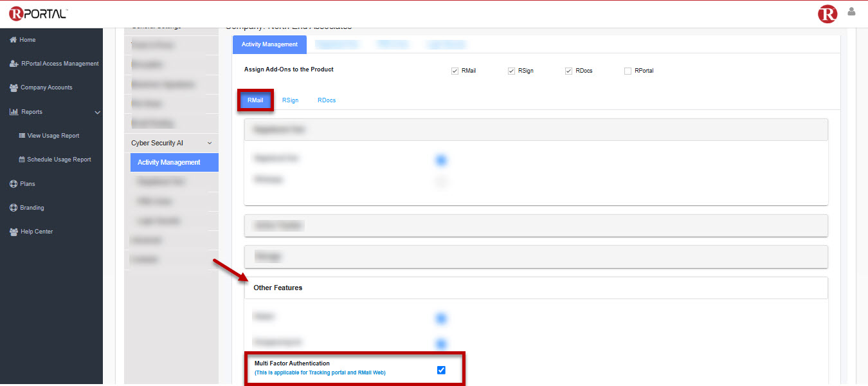Collapse the Cyber Security AI section

tap(210, 143)
